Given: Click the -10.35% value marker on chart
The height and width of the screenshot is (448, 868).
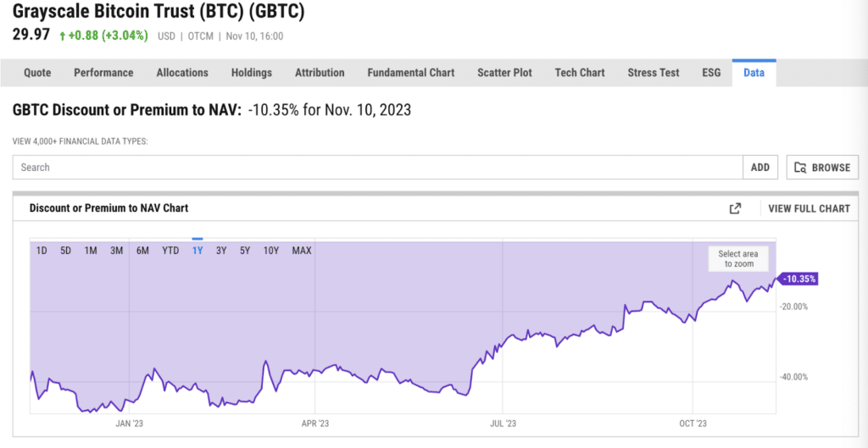Looking at the screenshot, I should [799, 279].
